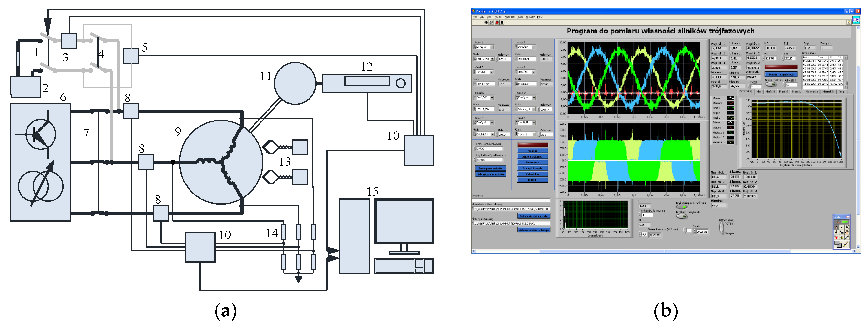
Task: Click the Pause toolbar button
Action: tap(502, 23)
